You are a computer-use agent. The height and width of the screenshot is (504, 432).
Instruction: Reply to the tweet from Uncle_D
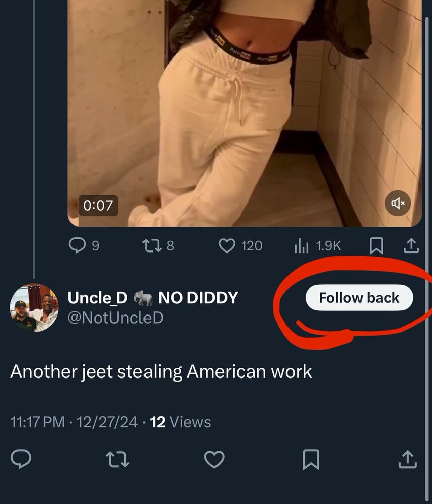point(21,459)
